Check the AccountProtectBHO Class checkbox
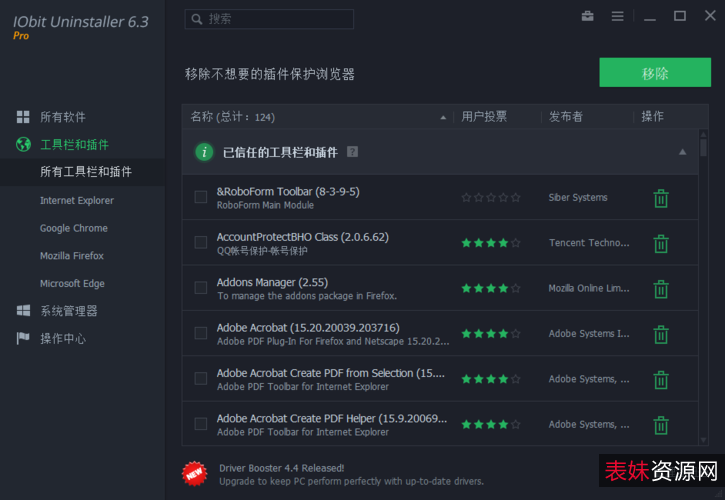 click(x=201, y=242)
